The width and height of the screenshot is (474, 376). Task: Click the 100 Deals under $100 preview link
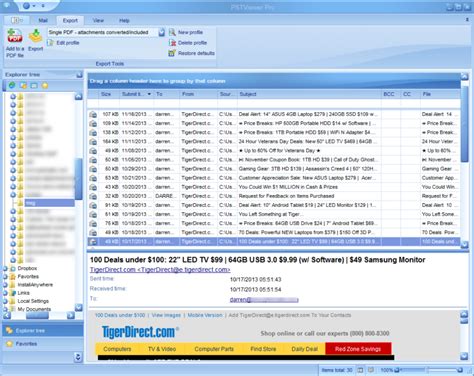[x=120, y=315]
